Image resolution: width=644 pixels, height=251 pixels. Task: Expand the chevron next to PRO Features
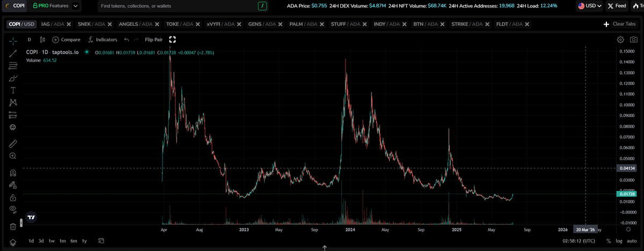pyautogui.click(x=75, y=6)
